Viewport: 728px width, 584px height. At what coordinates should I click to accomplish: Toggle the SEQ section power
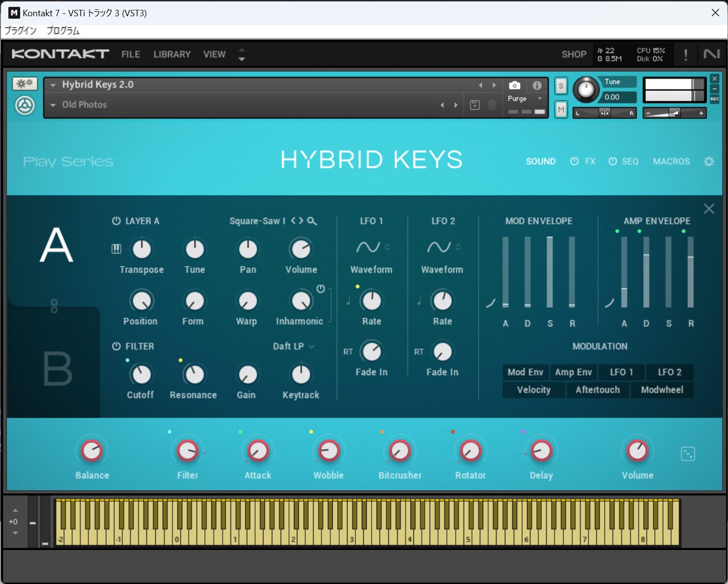point(612,161)
